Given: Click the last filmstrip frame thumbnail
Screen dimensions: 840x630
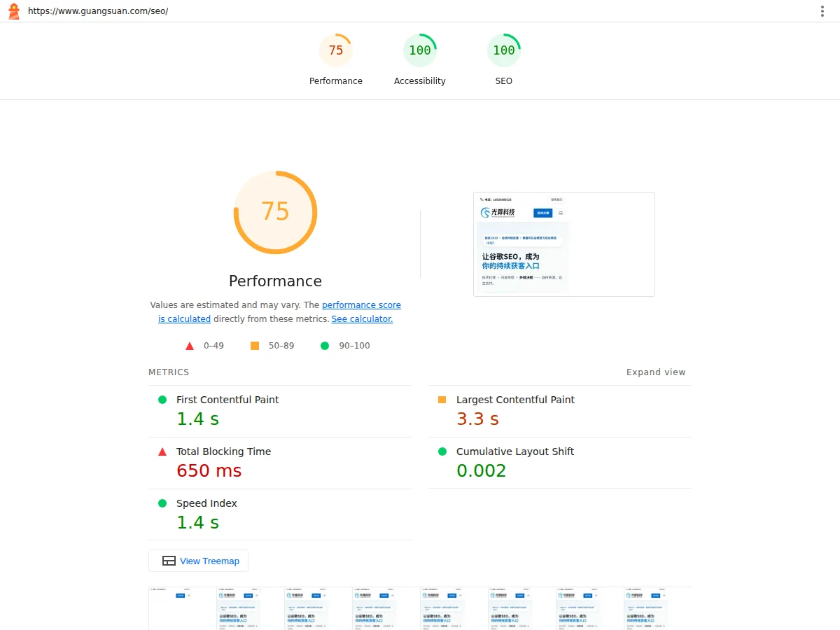Looking at the screenshot, I should pos(647,608).
